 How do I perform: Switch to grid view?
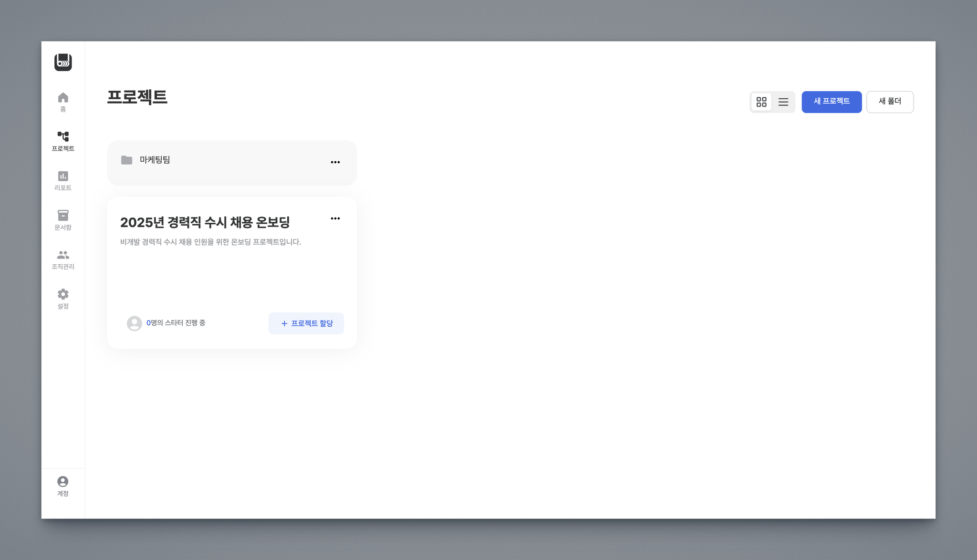click(761, 102)
